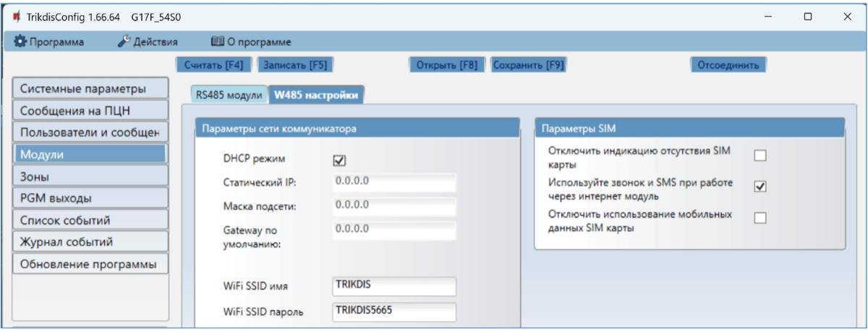Image resolution: width=868 pixels, height=331 pixels.
Task: Enable Отключить индикацию отсутствия SIM карты checkbox
Action: coord(760,155)
